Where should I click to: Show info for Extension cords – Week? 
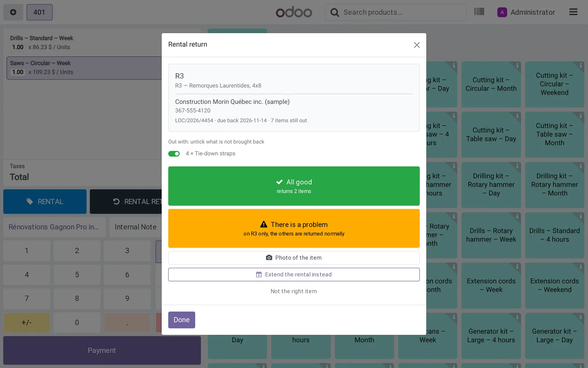click(517, 267)
